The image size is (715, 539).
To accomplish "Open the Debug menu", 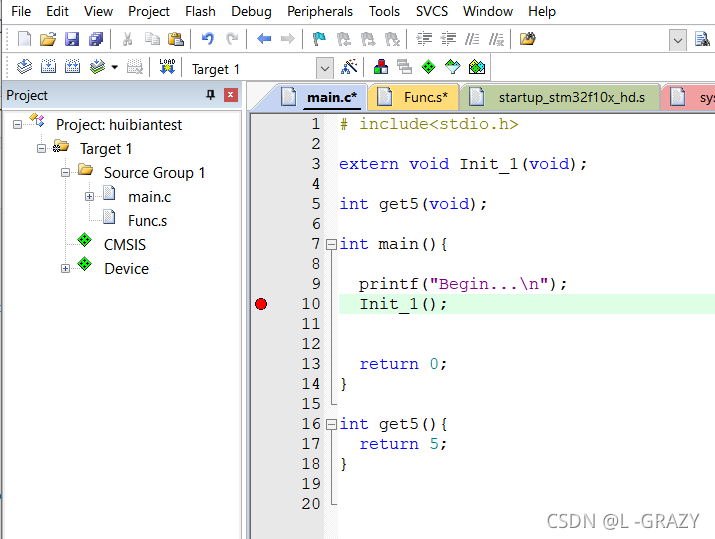I will [x=251, y=11].
